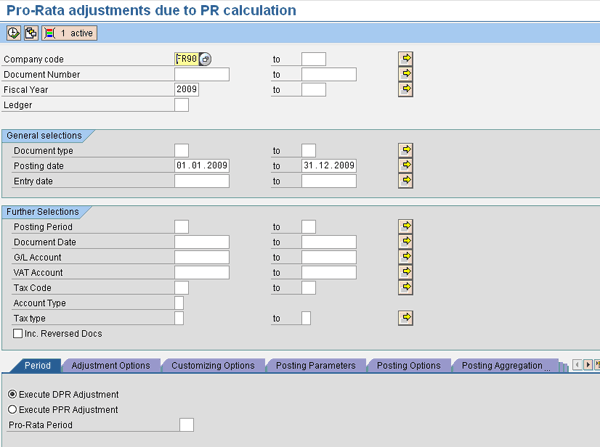
Task: Click the Company code from field
Action: tap(187, 59)
